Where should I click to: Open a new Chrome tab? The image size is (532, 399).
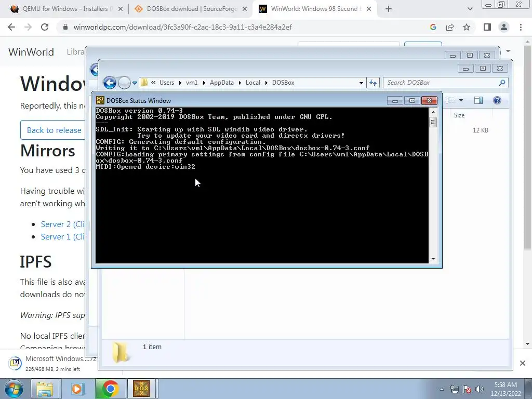click(389, 9)
